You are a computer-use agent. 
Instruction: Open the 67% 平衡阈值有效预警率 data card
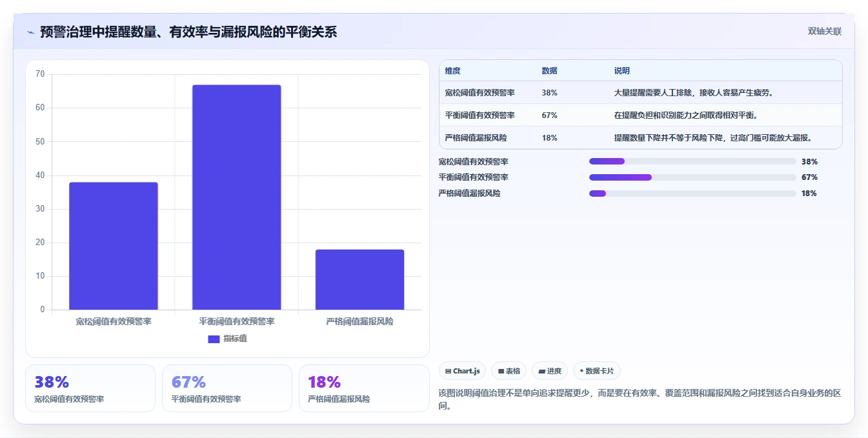click(227, 388)
